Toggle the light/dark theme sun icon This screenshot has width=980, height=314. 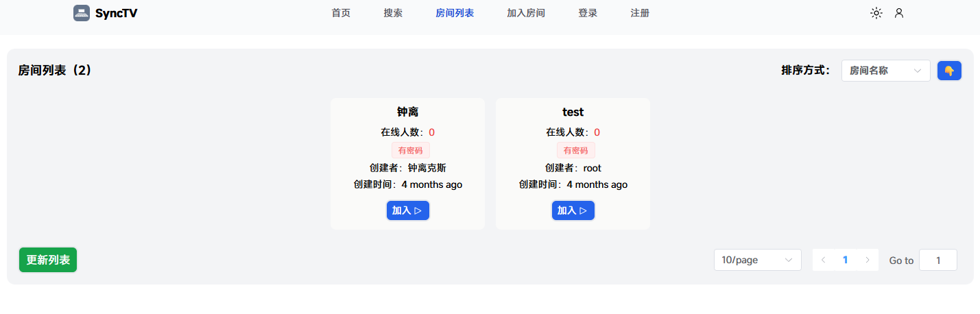(876, 13)
